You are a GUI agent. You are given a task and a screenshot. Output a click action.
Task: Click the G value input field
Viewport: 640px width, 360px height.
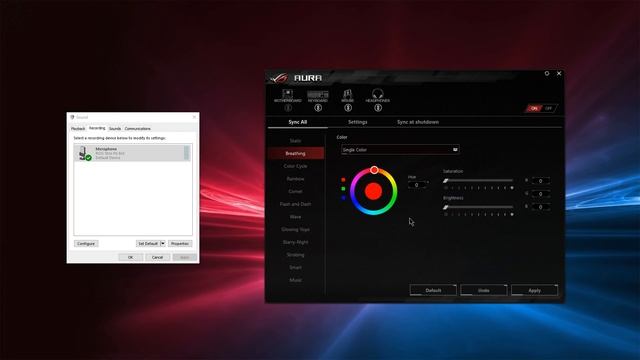coord(540,194)
